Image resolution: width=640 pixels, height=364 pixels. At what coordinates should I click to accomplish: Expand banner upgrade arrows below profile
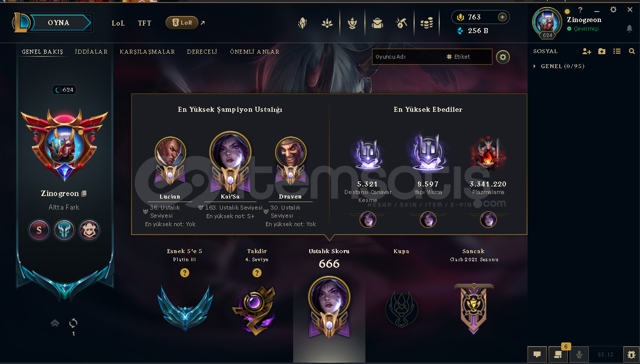[55, 323]
